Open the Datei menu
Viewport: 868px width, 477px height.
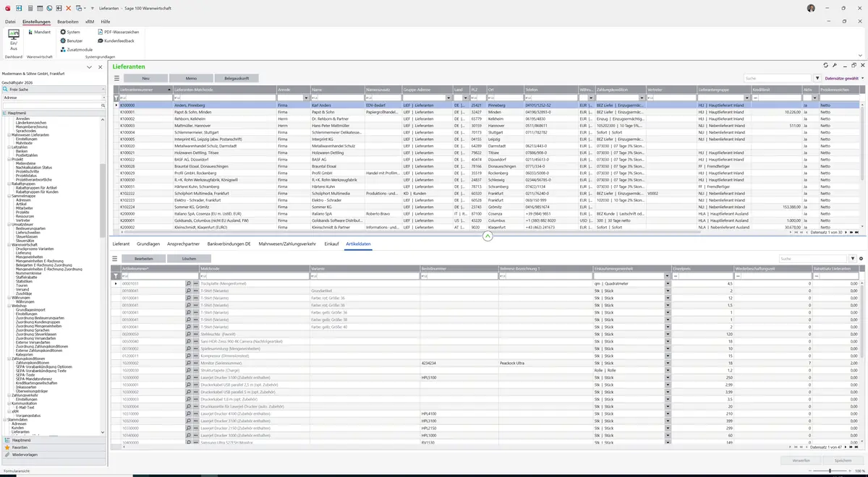pyautogui.click(x=10, y=22)
